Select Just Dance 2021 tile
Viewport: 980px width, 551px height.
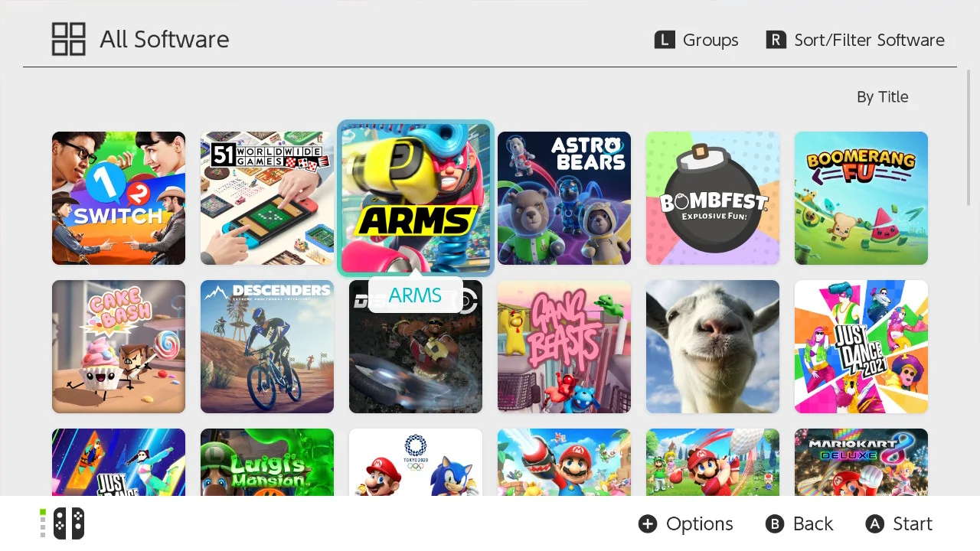point(861,347)
